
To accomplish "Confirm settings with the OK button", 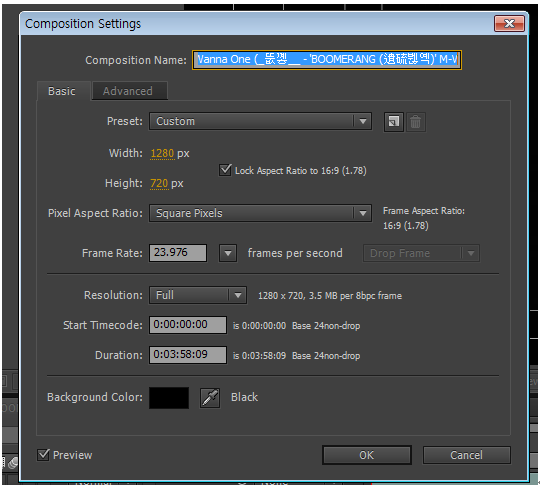I will tap(367, 455).
